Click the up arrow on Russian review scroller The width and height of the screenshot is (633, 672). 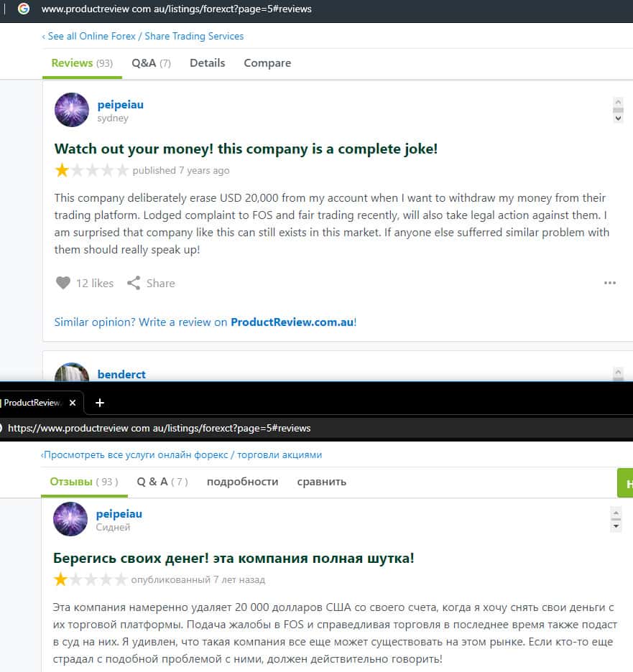(616, 513)
